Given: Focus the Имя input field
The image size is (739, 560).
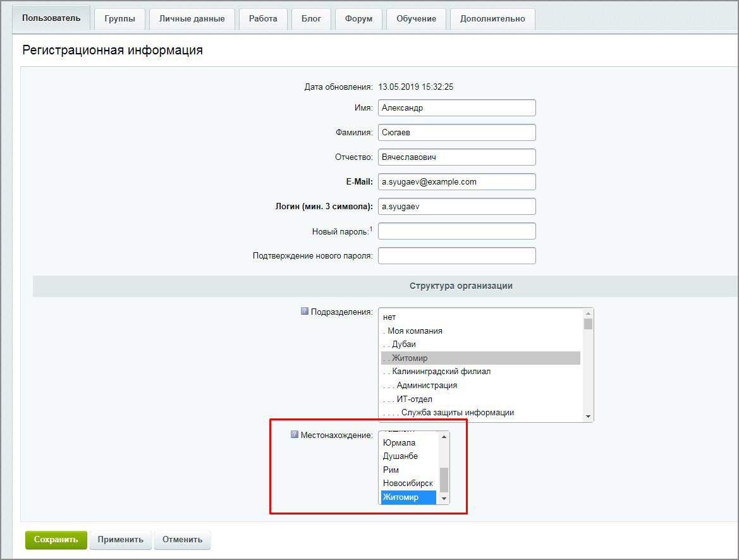Looking at the screenshot, I should (x=456, y=107).
